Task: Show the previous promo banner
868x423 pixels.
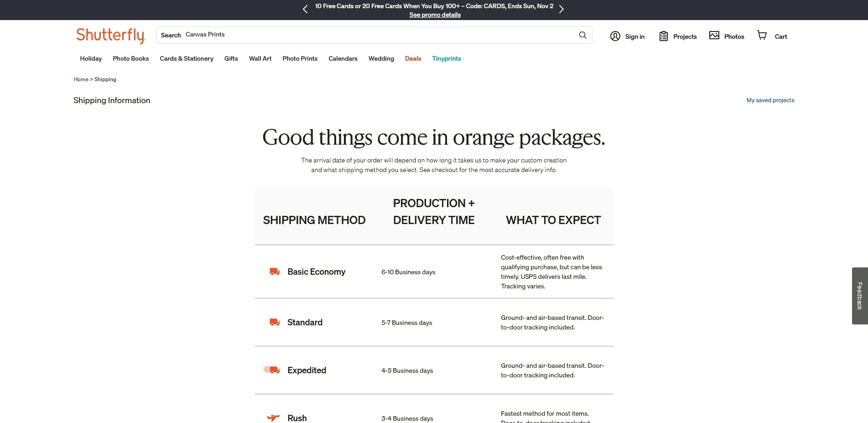Action: pos(305,9)
